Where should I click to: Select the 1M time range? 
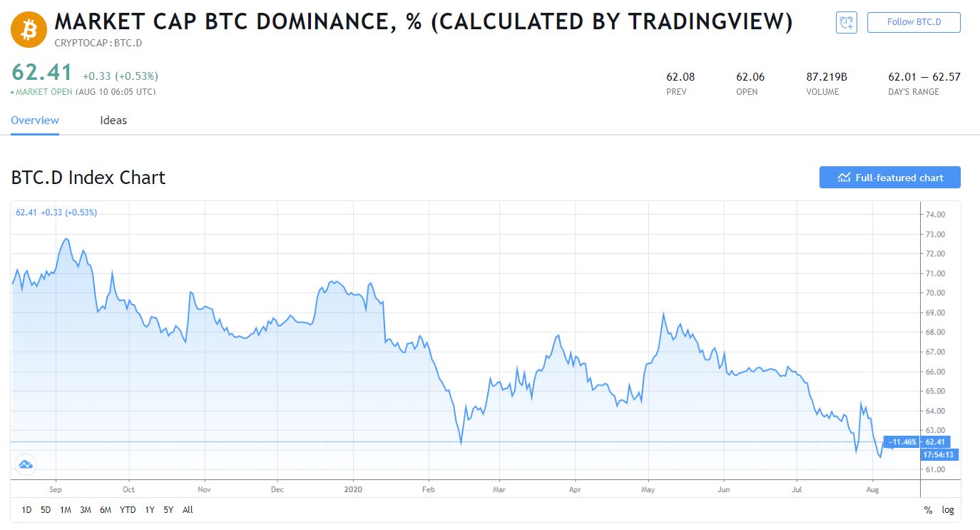coord(66,510)
